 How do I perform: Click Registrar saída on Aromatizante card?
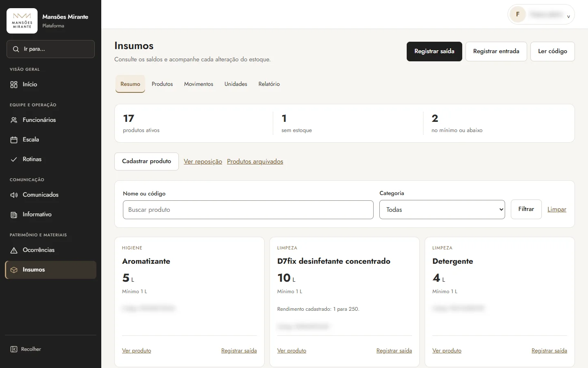coord(239,351)
